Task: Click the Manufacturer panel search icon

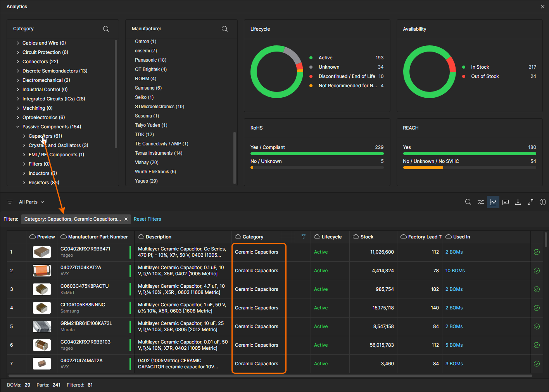Action: [x=224, y=29]
